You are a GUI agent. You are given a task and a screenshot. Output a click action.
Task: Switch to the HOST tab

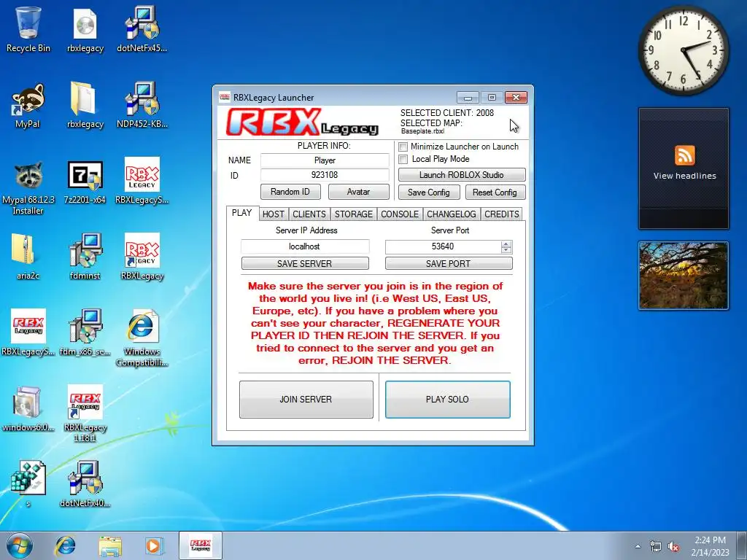click(274, 214)
